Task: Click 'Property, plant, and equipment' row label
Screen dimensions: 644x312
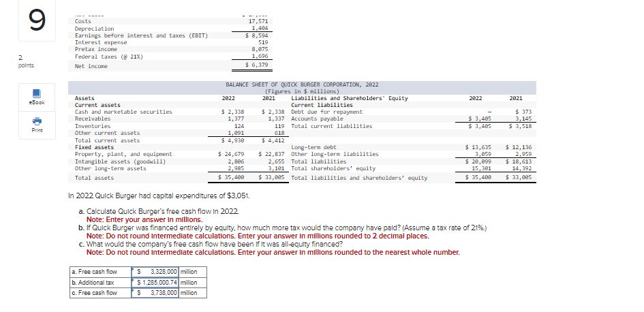Action: click(123, 154)
